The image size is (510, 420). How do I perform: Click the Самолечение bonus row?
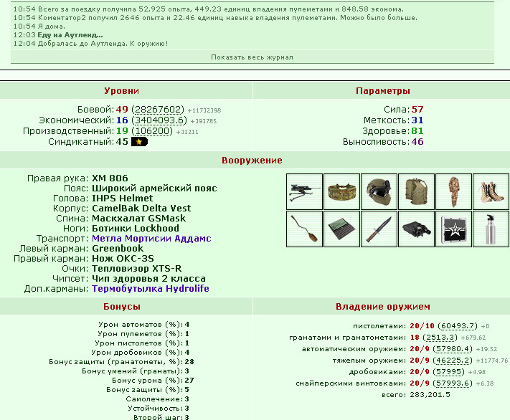point(157,399)
